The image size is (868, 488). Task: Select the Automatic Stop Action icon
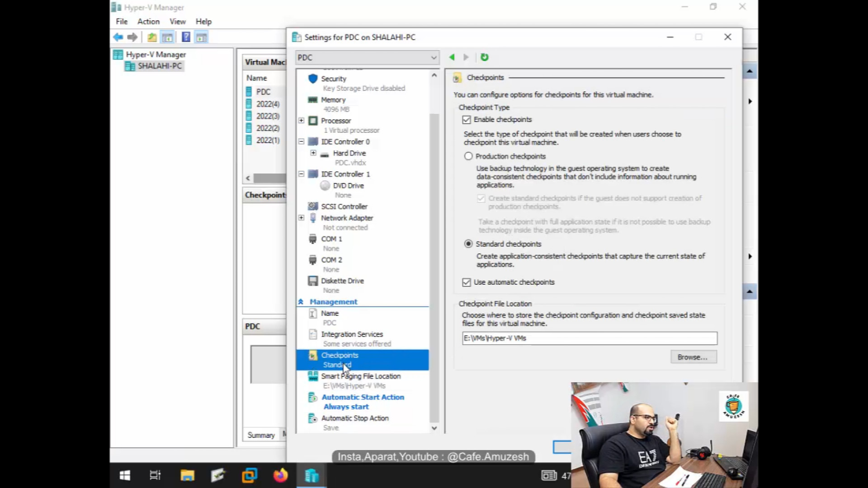click(313, 418)
